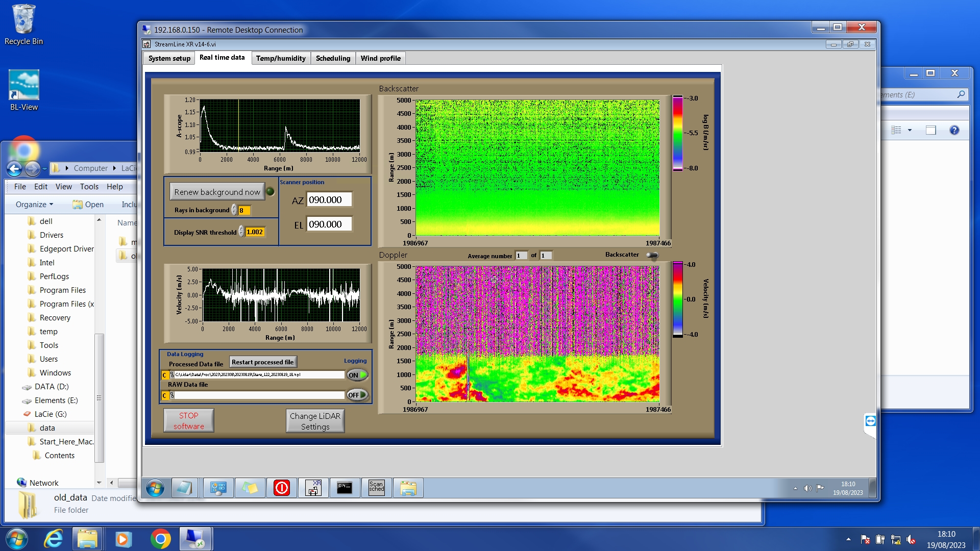Toggle RAW data logging OFF switch
Screen dimensions: 980x551
tap(357, 395)
